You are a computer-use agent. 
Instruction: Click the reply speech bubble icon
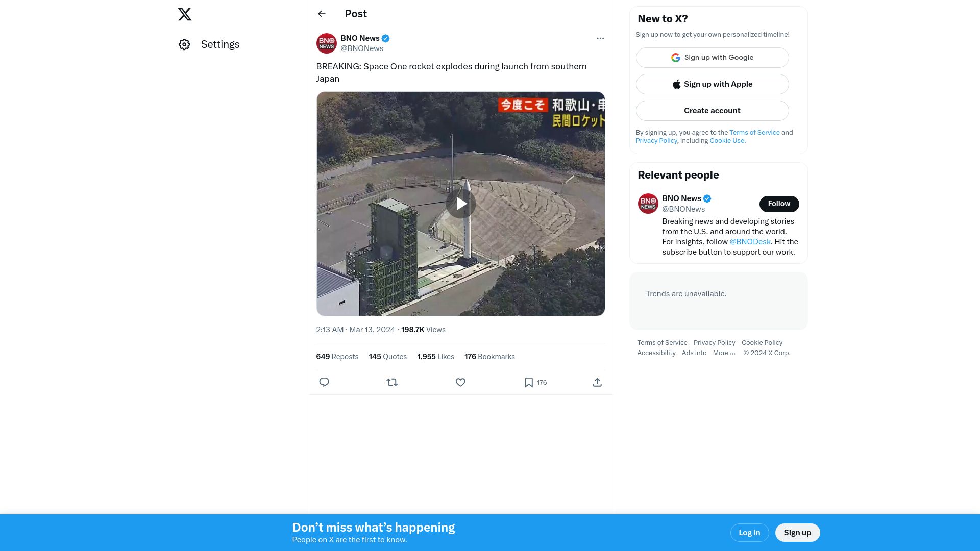coord(324,382)
